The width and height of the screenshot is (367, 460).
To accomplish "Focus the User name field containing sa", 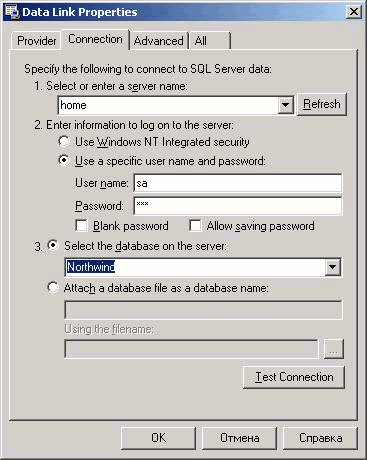I will click(238, 183).
